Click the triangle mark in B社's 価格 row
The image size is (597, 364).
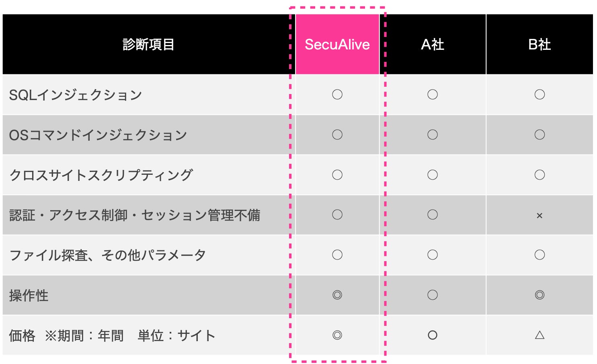[539, 335]
